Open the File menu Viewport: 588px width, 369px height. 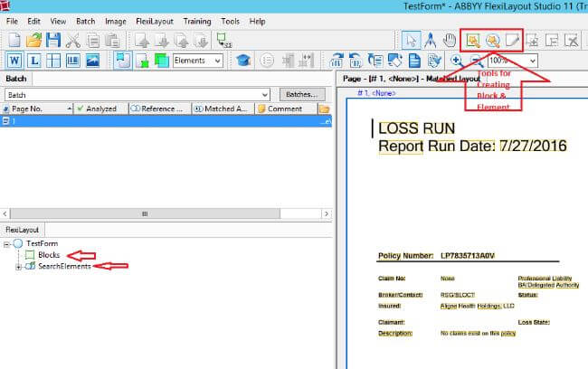point(12,22)
